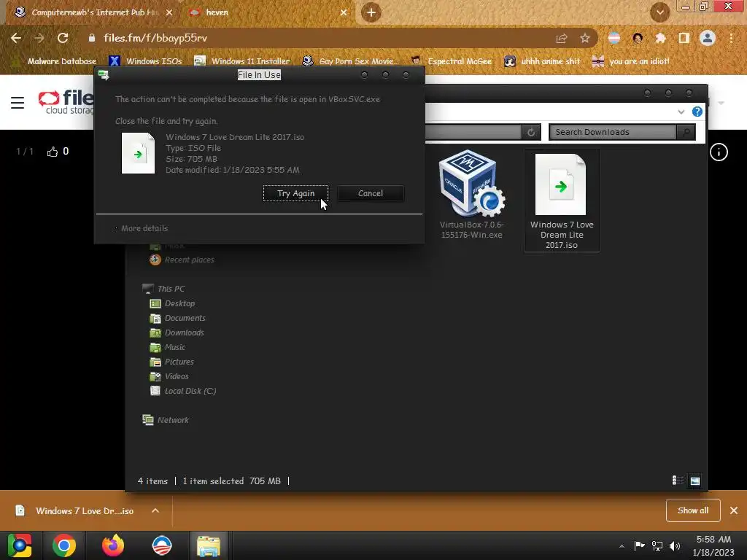
Task: Switch to Computernewb's Internet Pub tab
Action: 93,12
